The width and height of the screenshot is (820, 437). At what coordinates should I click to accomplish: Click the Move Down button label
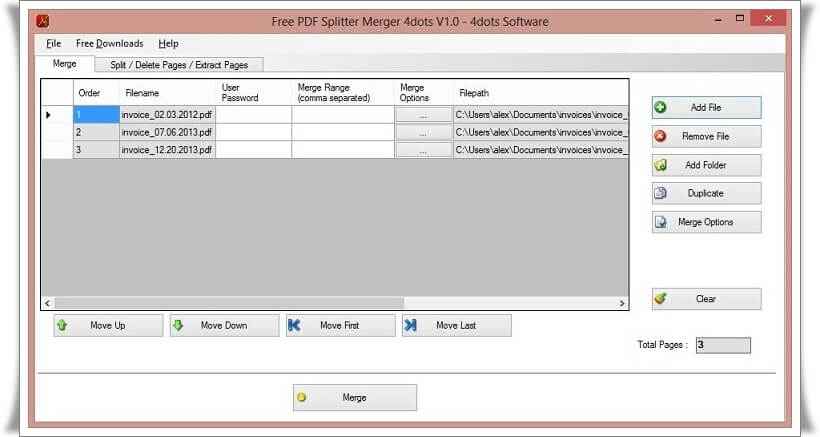pyautogui.click(x=224, y=325)
